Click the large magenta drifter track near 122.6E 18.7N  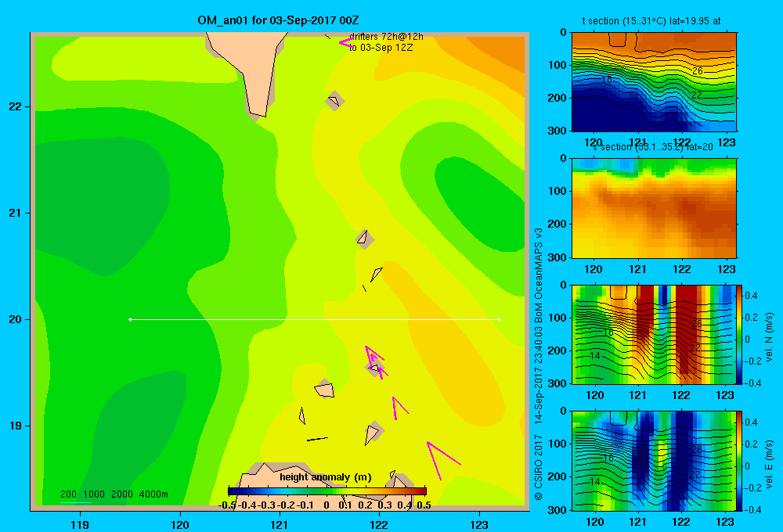click(x=443, y=460)
